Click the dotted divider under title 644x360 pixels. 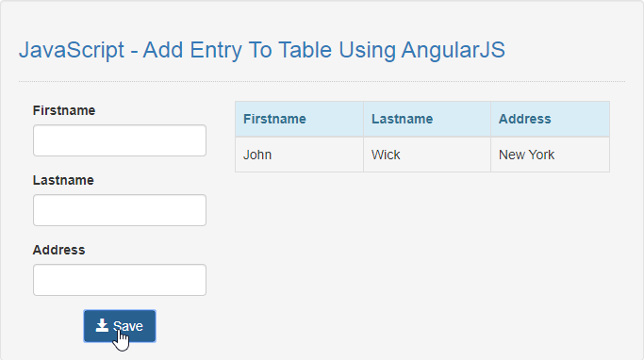tap(322, 81)
